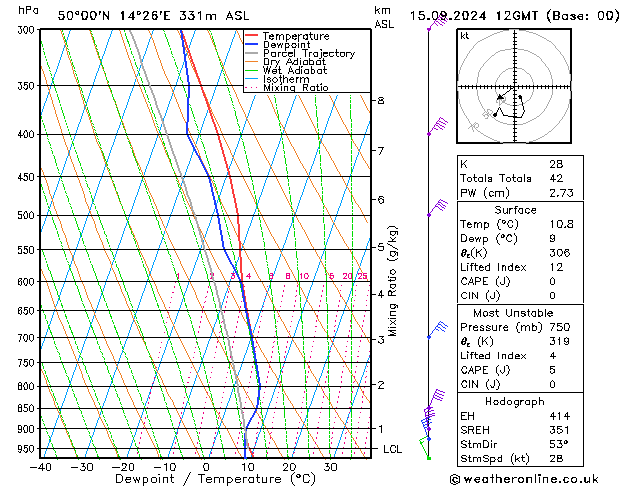Click the 'Surface' section heading
Screen dimensions: 629x486
[x=515, y=210]
